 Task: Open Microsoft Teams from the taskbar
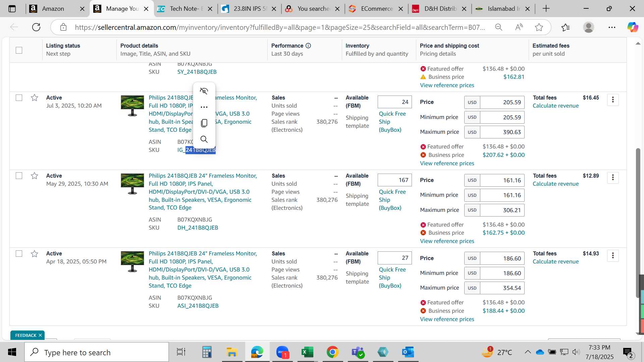(358, 352)
